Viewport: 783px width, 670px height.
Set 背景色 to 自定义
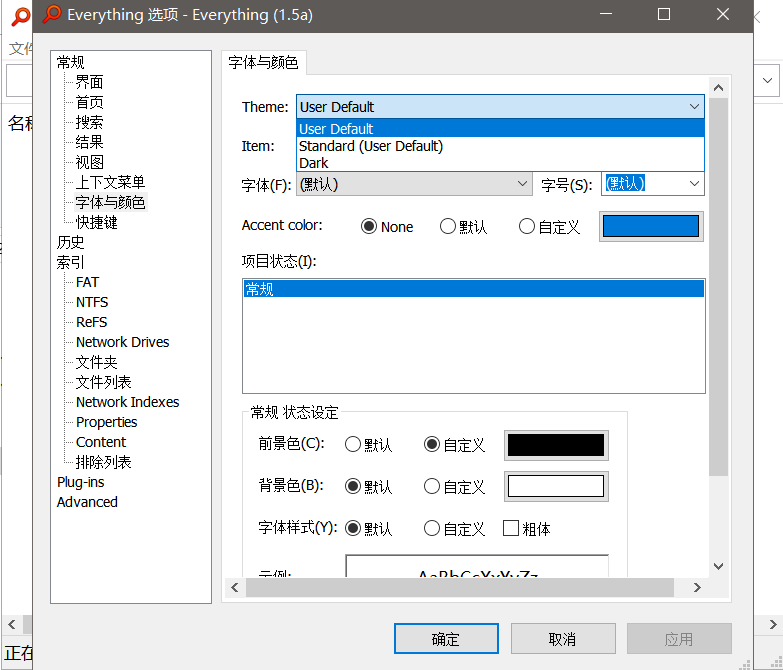click(x=454, y=486)
